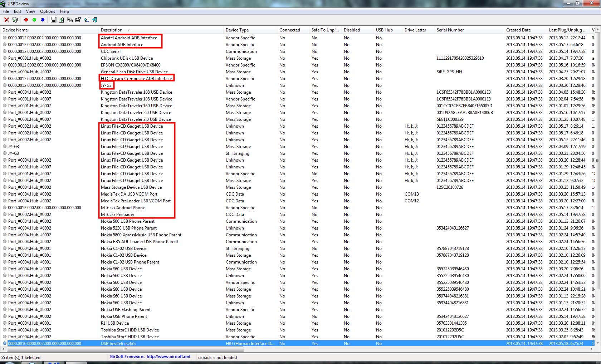Select the Nokia USB Flashing Parent row

(298, 310)
